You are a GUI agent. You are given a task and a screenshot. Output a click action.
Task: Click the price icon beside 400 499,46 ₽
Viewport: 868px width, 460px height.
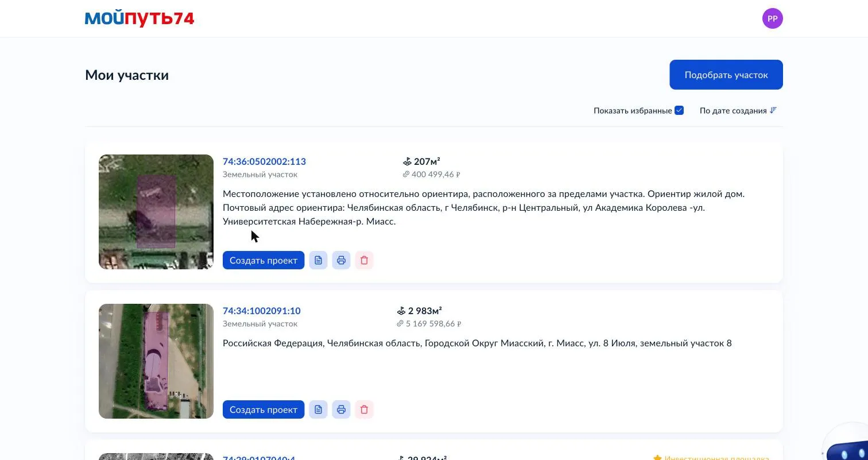406,175
